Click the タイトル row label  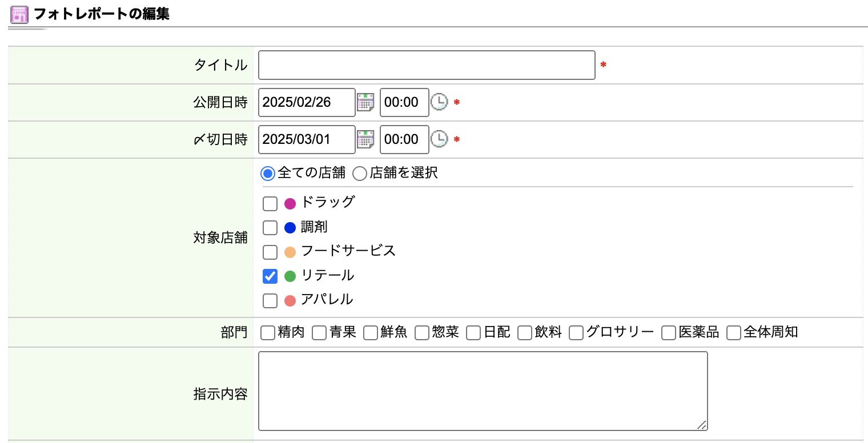click(221, 65)
